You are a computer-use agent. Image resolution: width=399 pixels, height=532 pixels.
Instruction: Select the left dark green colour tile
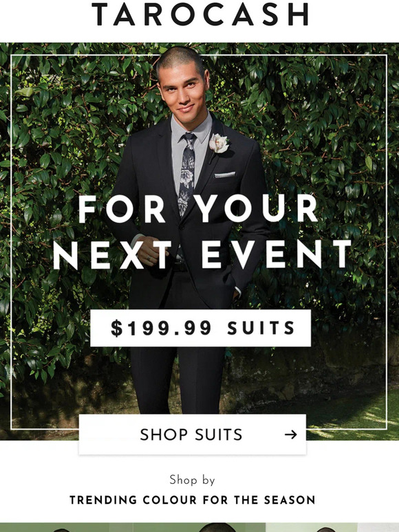[x=66, y=527]
